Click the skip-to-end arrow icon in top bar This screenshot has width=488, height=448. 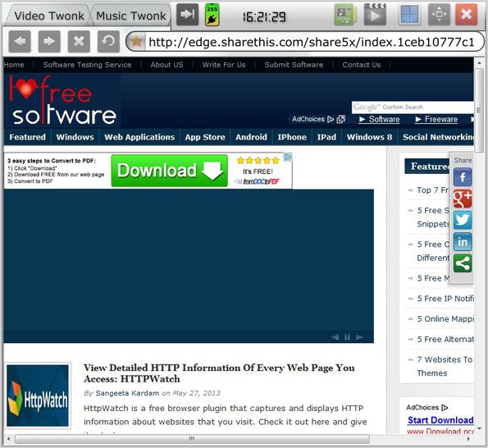coord(187,14)
